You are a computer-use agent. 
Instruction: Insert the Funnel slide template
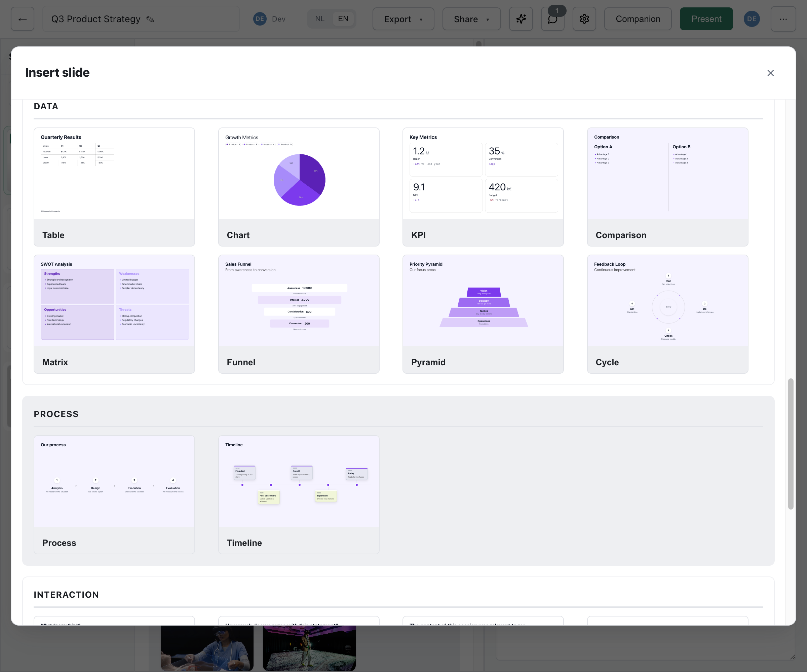coord(299,314)
